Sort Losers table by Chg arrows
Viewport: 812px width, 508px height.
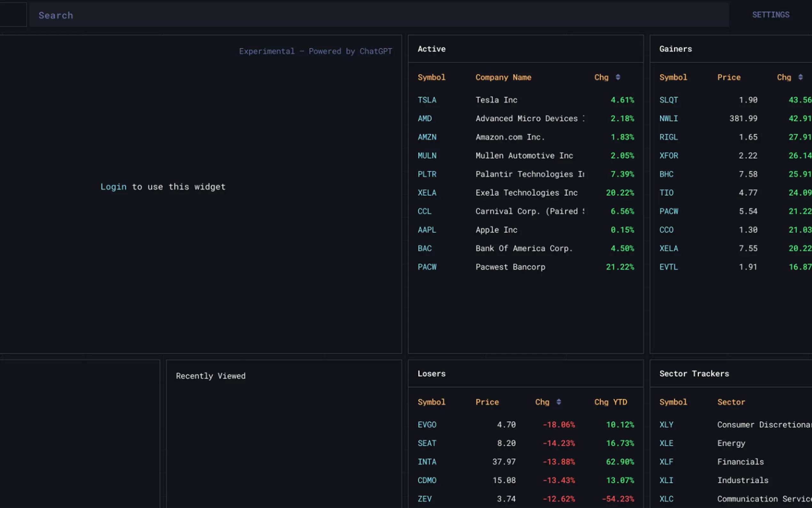558,402
